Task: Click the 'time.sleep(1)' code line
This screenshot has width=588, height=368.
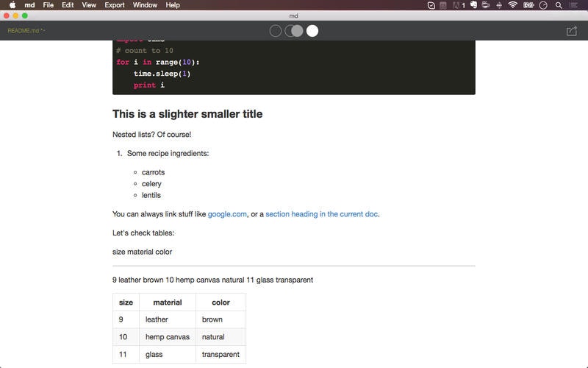Action: pos(162,74)
